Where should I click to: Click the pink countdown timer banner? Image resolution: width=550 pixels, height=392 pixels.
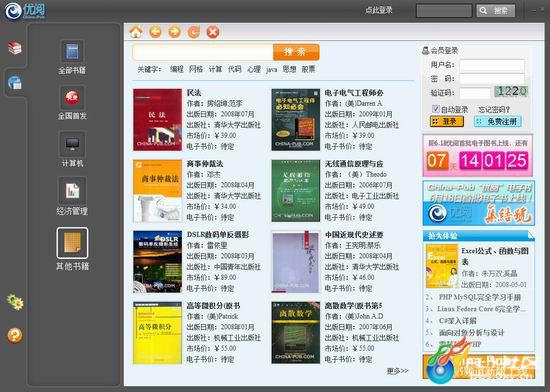(x=478, y=155)
